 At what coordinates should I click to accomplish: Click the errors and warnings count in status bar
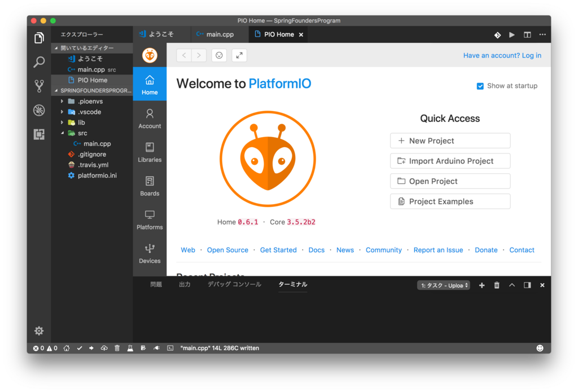pyautogui.click(x=45, y=348)
